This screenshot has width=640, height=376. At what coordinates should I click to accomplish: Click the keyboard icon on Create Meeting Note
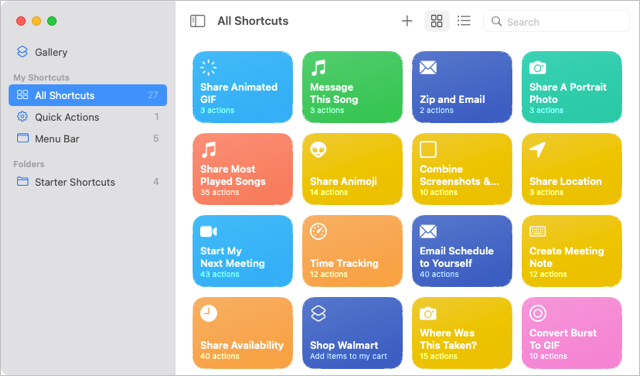(538, 231)
